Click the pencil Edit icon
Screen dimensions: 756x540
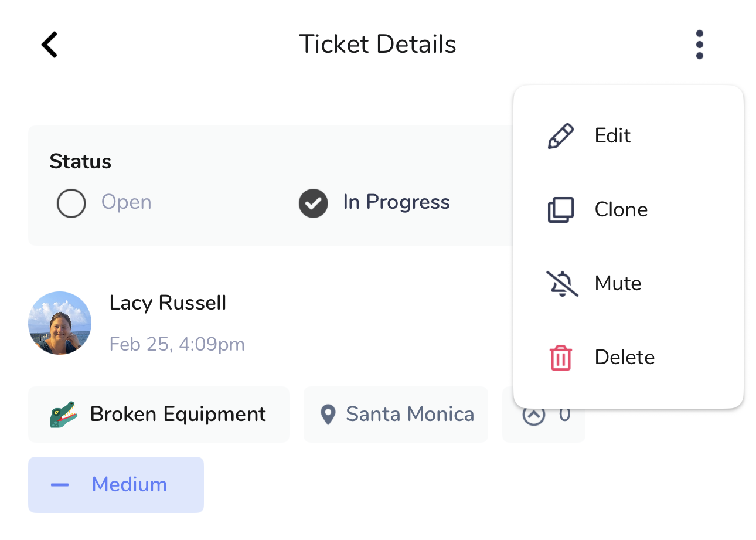coord(560,136)
